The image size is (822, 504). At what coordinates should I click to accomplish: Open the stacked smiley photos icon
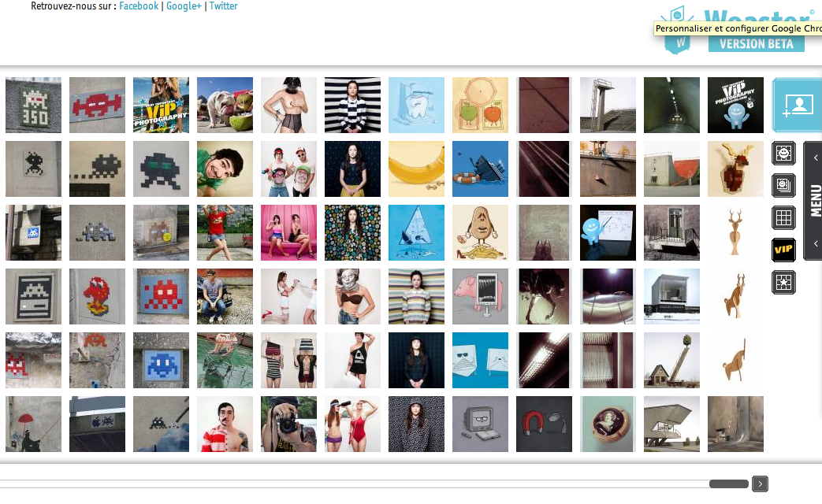coord(783,186)
